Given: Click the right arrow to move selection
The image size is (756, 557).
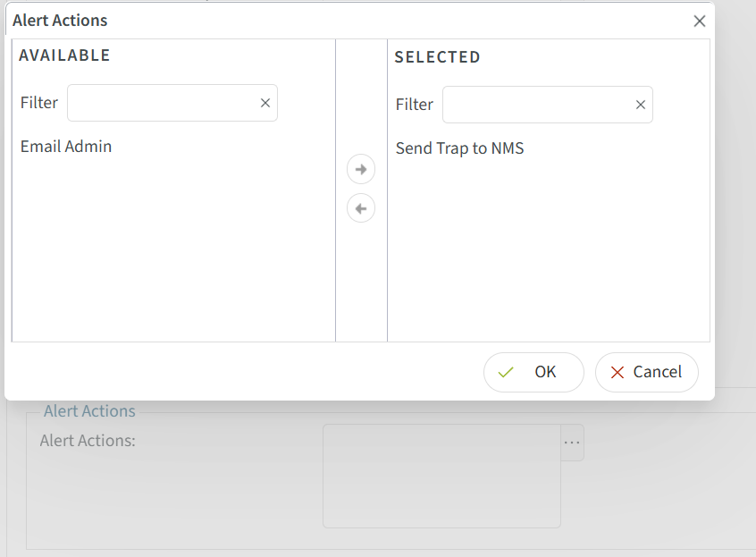Looking at the screenshot, I should [x=361, y=168].
